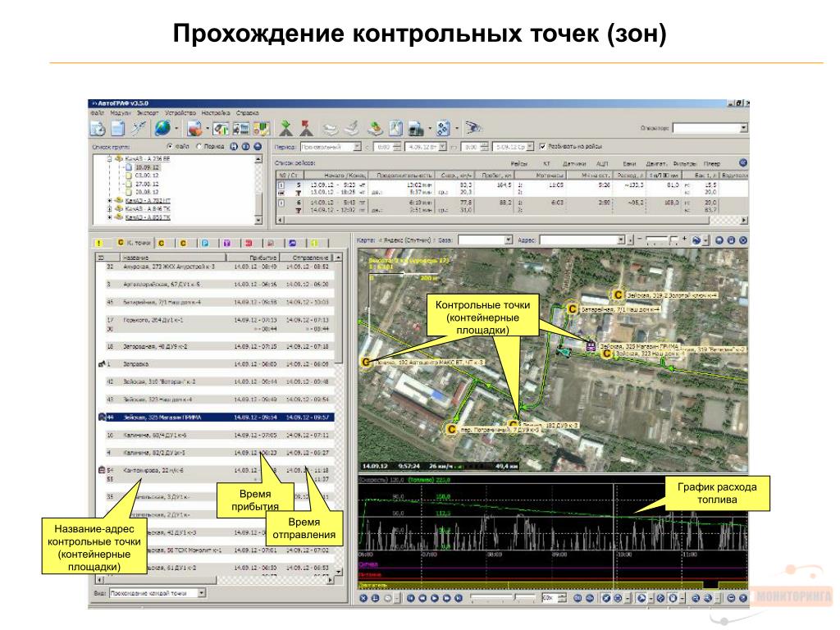Open the Модули menu
The width and height of the screenshot is (840, 630).
tap(120, 113)
